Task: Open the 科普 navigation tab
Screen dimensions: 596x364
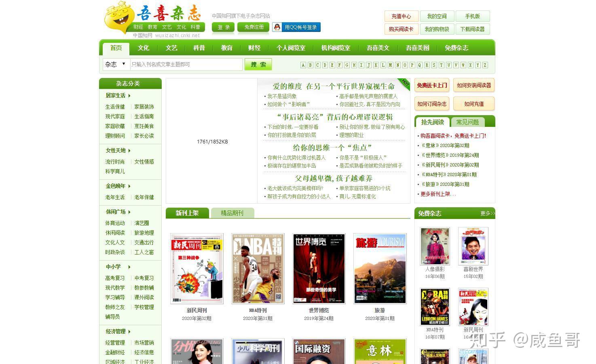Action: click(199, 48)
